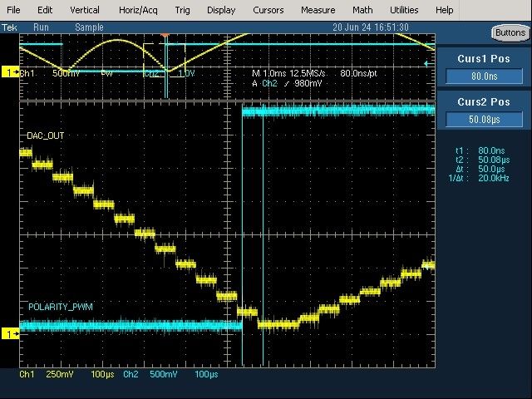The image size is (532, 399).
Task: Open the Display menu
Action: pos(221,10)
